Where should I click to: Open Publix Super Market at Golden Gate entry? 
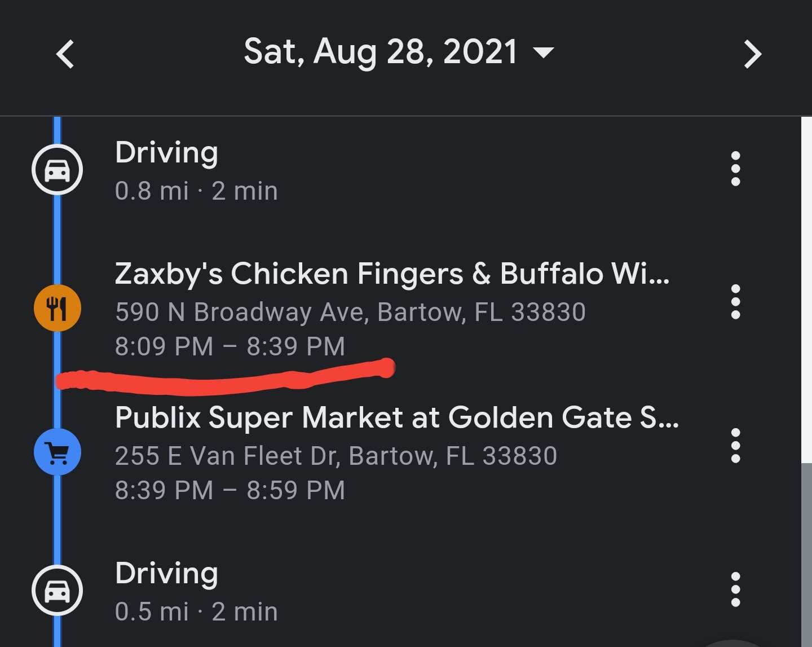click(x=396, y=418)
